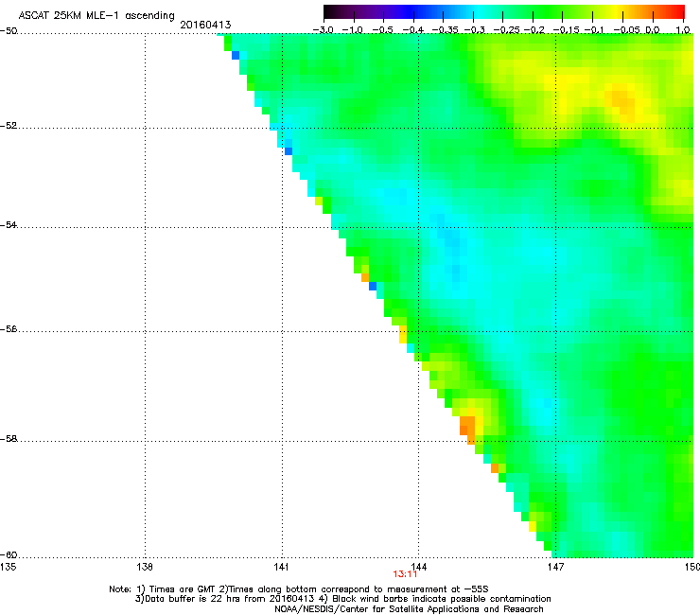The width and height of the screenshot is (700, 615).
Task: Click the colorbar label -0.1
Action: [x=594, y=30]
